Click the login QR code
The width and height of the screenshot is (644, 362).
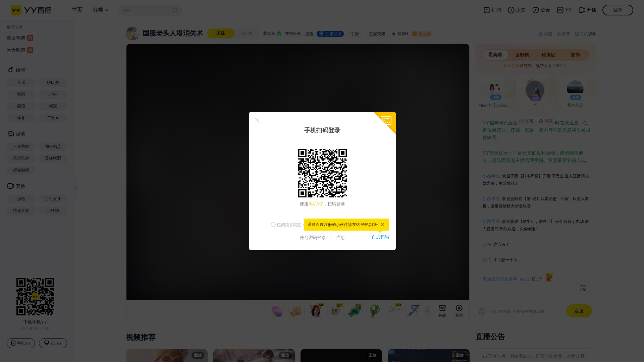coord(322,173)
